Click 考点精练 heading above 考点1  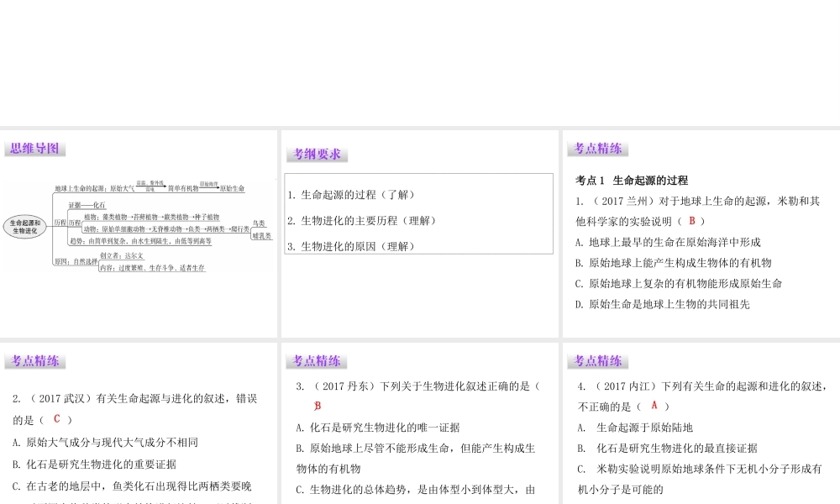(x=598, y=149)
